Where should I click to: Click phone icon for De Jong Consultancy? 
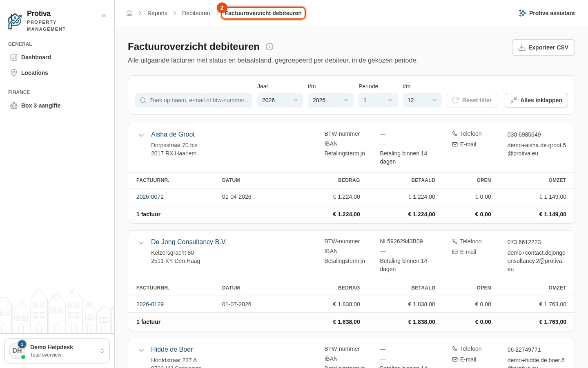tap(455, 241)
